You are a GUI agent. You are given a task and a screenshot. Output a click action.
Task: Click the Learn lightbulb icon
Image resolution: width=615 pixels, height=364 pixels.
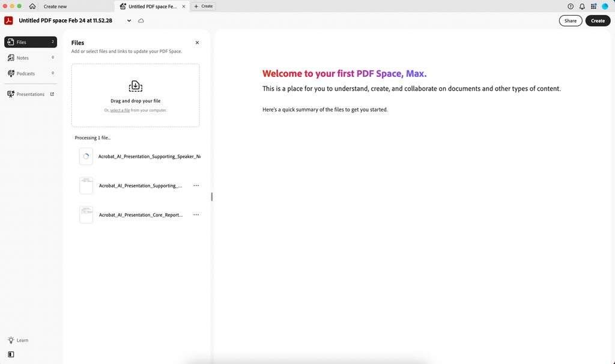pyautogui.click(x=10, y=340)
